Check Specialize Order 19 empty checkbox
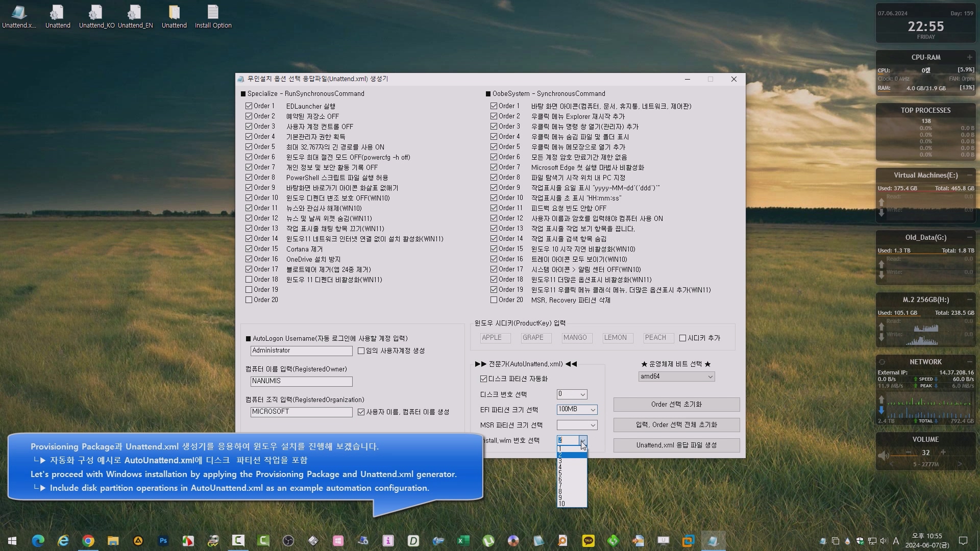The width and height of the screenshot is (980, 551). [x=249, y=290]
